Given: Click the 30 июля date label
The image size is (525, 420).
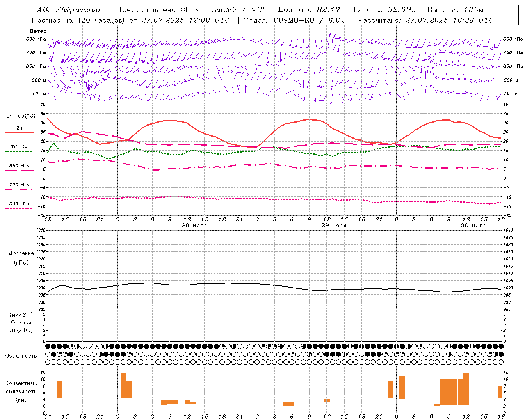Looking at the screenshot, I should click(473, 226).
